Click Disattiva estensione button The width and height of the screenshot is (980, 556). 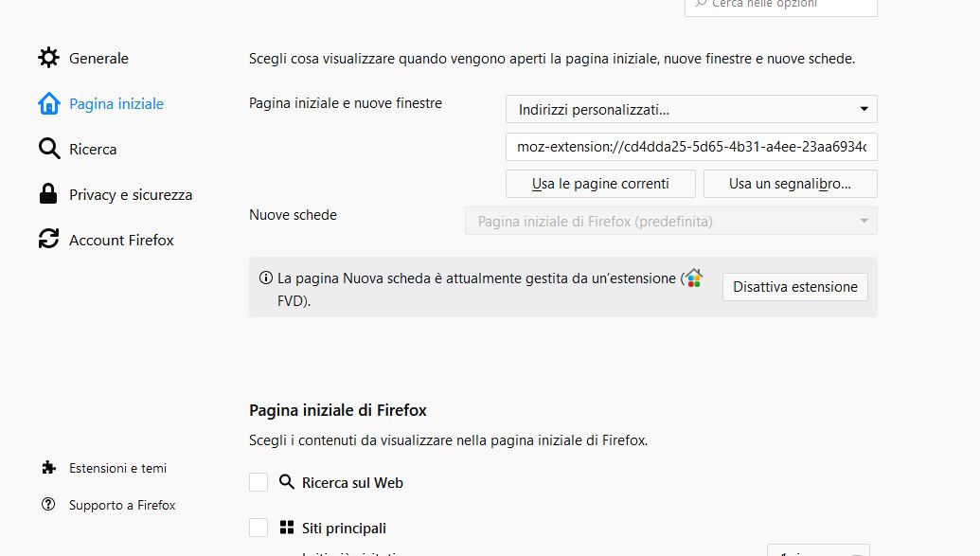pos(795,287)
